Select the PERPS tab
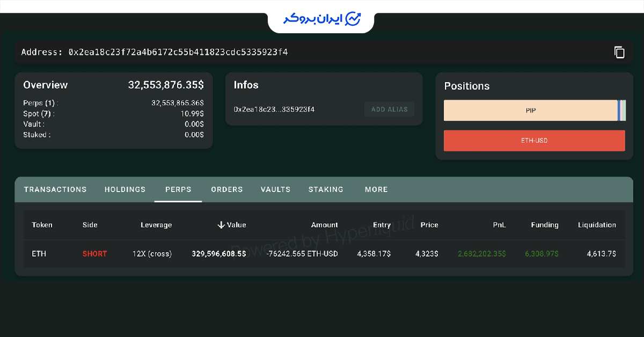 pos(178,189)
